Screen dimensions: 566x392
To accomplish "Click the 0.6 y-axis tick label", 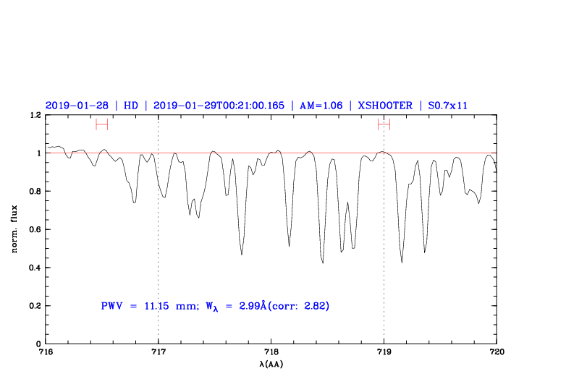I will point(33,230).
